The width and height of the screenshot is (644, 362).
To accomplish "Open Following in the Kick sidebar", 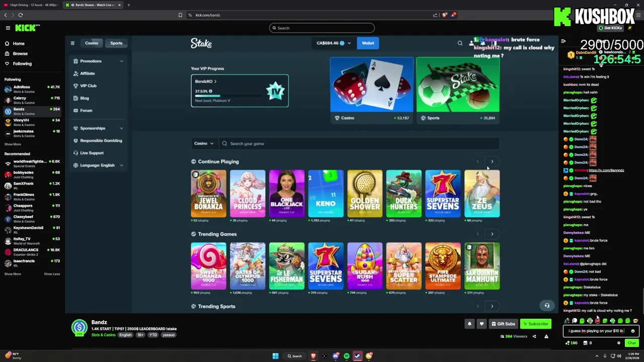I will click(x=22, y=64).
